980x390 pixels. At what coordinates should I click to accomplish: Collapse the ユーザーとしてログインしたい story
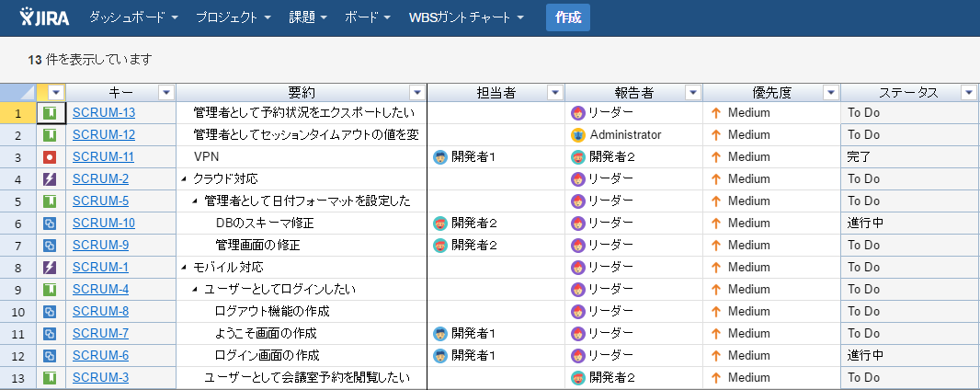[x=195, y=290]
